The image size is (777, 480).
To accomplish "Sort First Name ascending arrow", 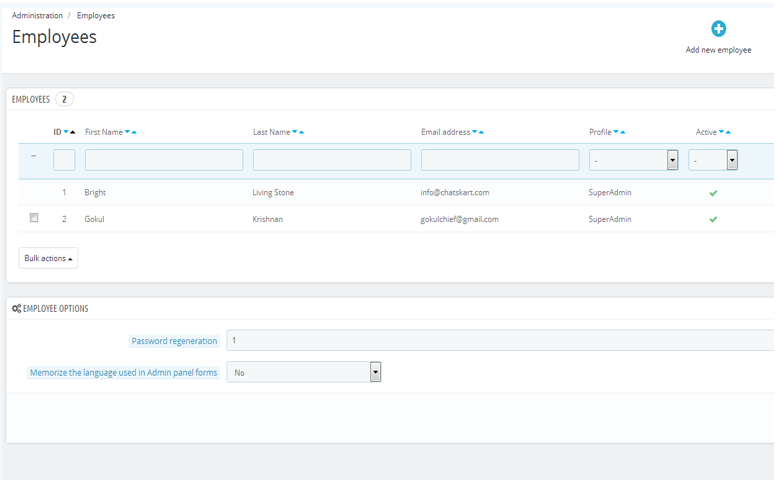I will click(x=134, y=132).
